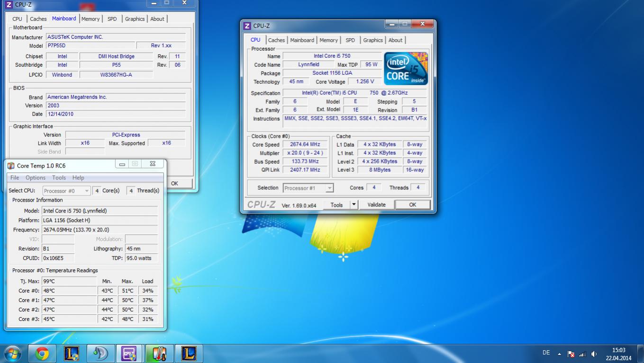Open the TeamSpeak taskbar icon

click(x=101, y=354)
